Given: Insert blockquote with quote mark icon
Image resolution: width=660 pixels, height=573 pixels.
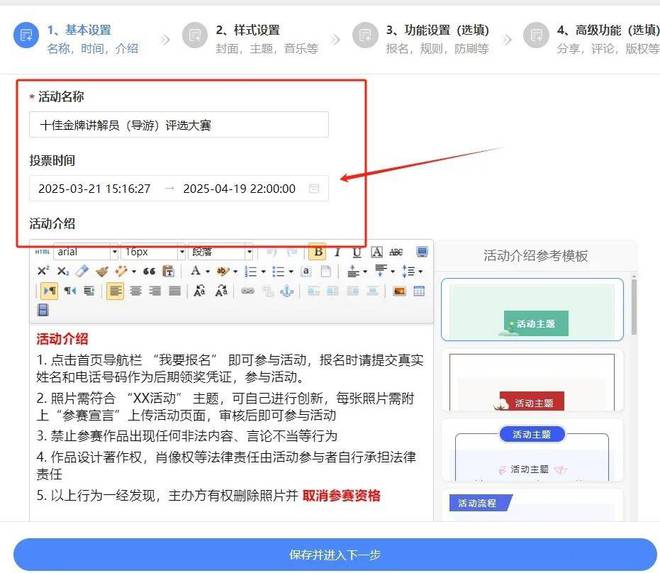Looking at the screenshot, I should [x=149, y=271].
